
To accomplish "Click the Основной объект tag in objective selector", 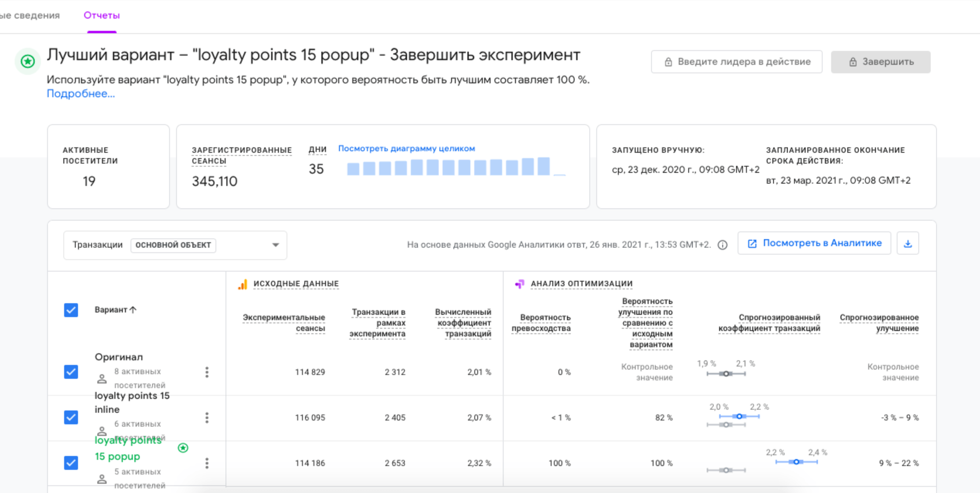I will tap(173, 245).
